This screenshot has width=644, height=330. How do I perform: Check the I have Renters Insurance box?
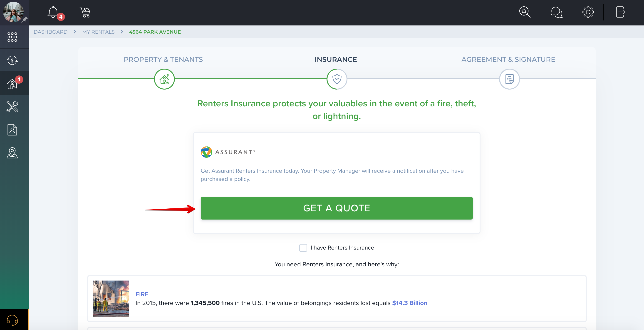tap(303, 248)
